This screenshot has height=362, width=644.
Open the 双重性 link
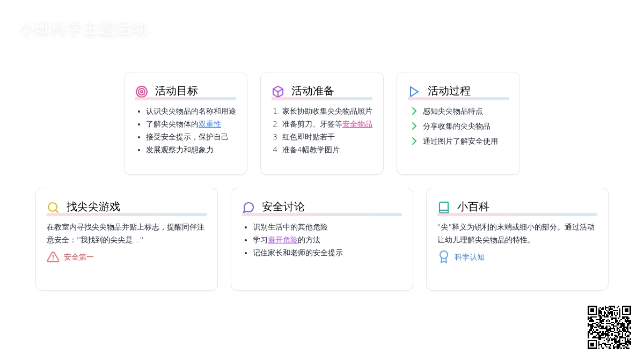click(x=210, y=124)
